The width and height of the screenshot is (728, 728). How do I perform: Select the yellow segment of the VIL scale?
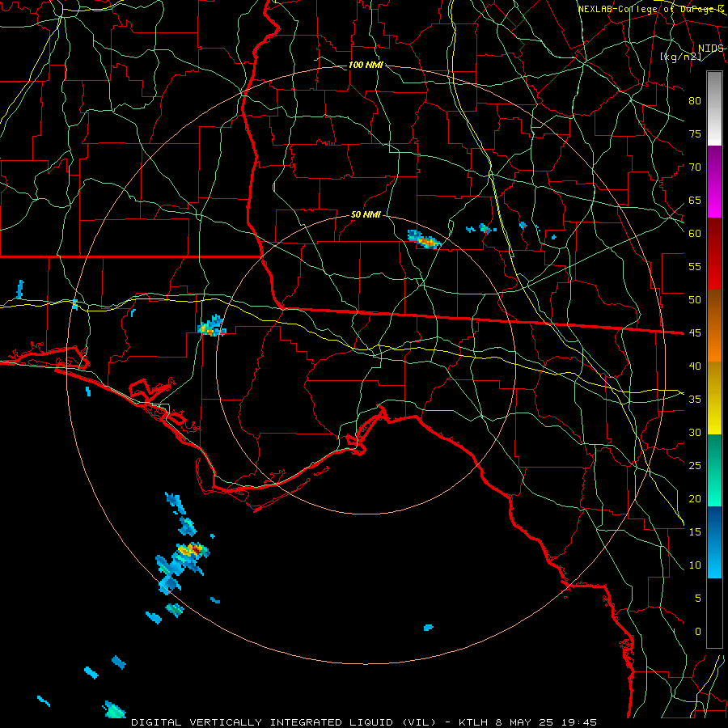[714, 398]
